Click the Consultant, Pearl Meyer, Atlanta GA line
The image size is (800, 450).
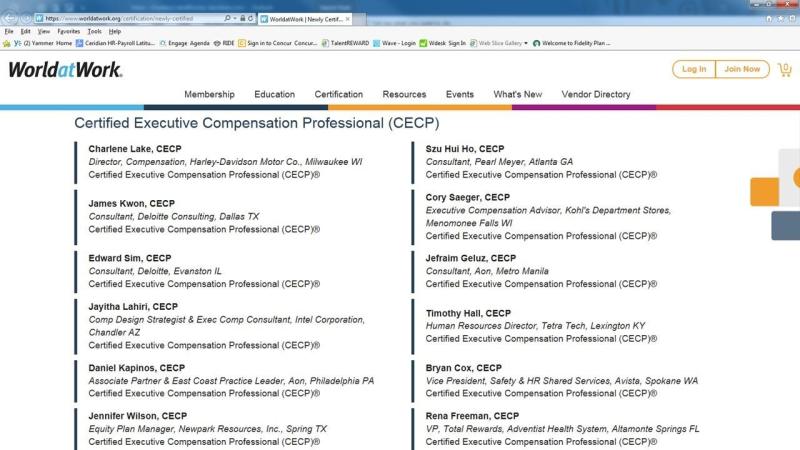coord(499,162)
